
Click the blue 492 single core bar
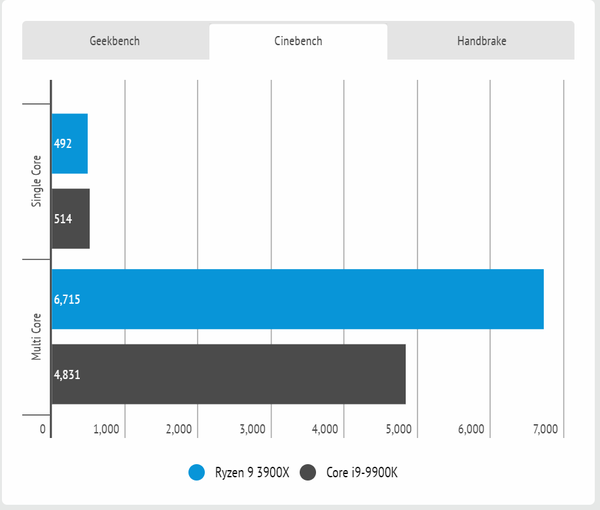coord(70,143)
